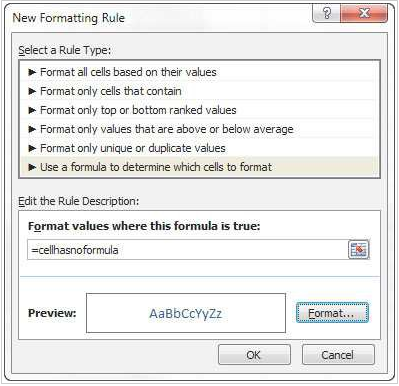399x386 pixels.
Task: Click the AaBbCcYyZz preview box
Action: (186, 313)
